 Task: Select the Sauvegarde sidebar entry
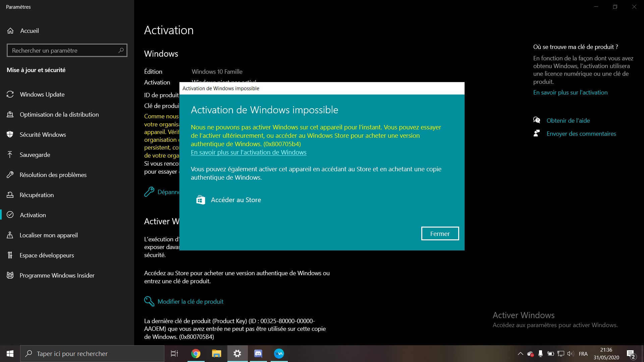coord(35,155)
